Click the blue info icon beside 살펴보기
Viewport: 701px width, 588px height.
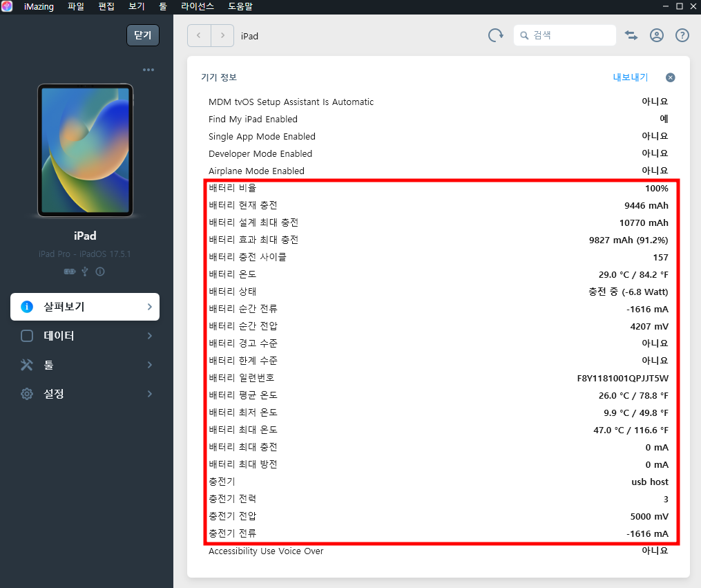click(27, 307)
